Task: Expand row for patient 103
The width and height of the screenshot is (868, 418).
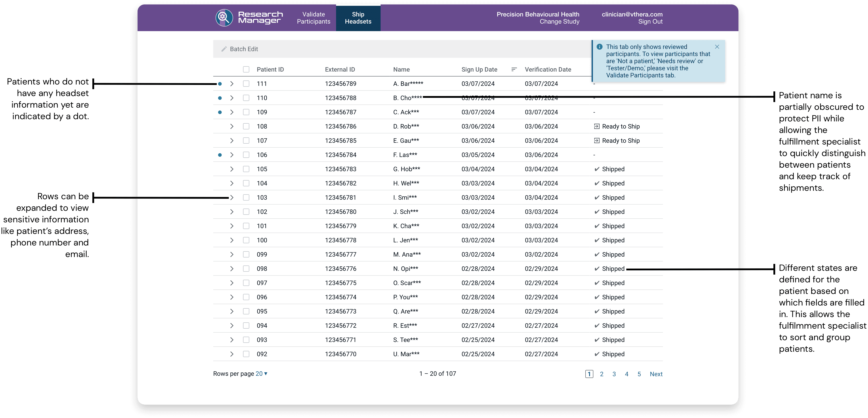Action: click(232, 198)
